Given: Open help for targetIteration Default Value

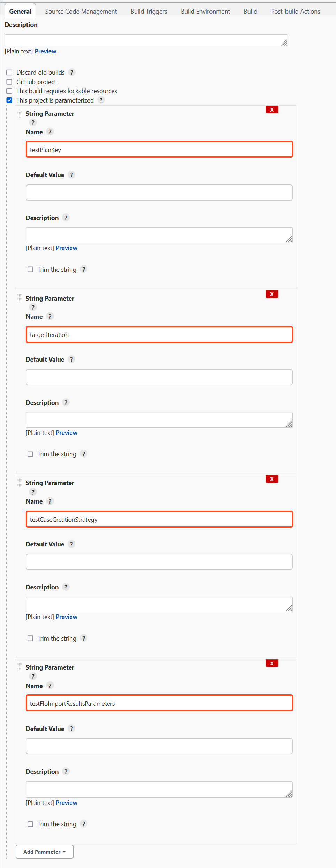Looking at the screenshot, I should (x=71, y=359).
